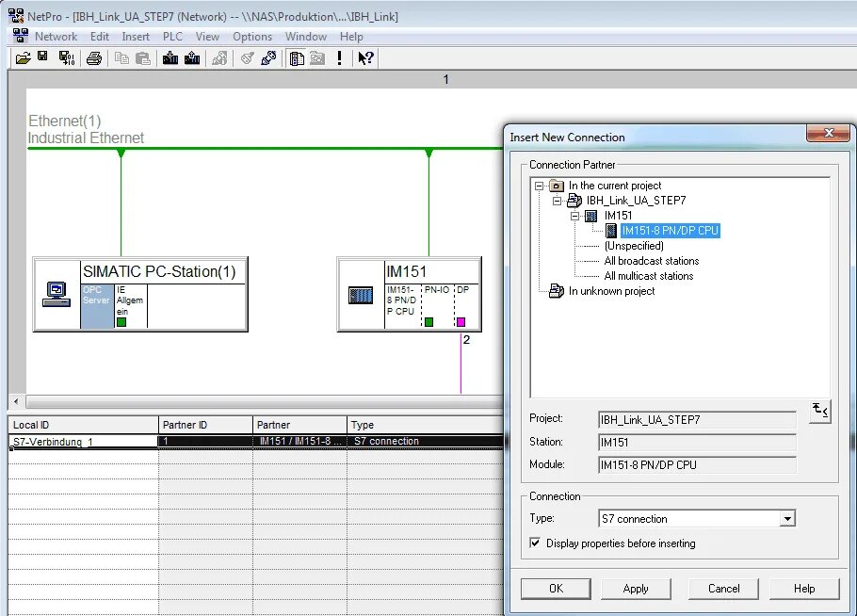Screen dimensions: 857x616
Task: Select All multicast stations entry
Action: (x=649, y=276)
